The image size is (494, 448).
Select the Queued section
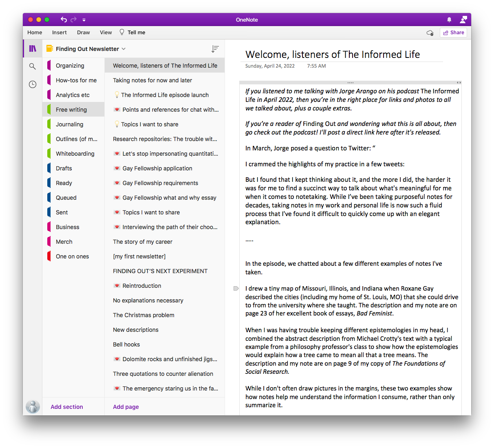point(73,198)
